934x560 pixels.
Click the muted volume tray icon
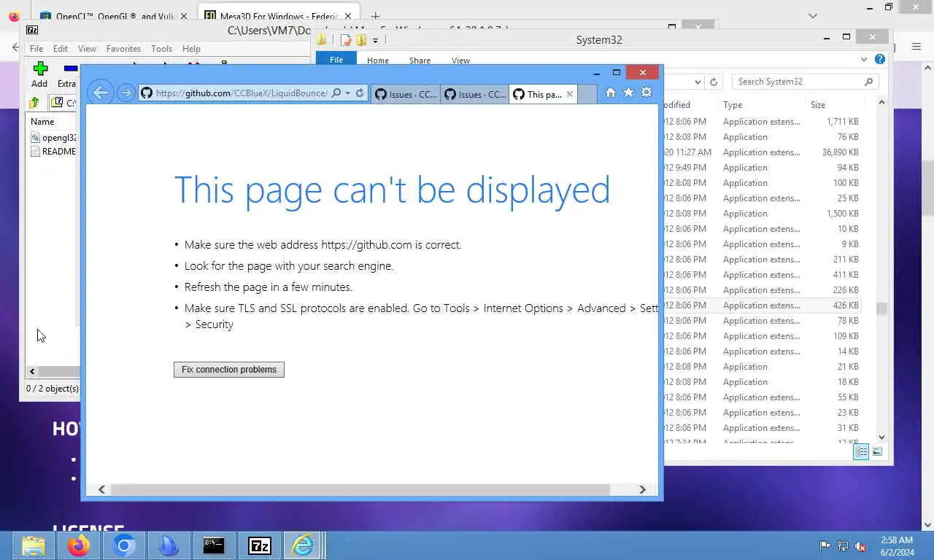860,545
